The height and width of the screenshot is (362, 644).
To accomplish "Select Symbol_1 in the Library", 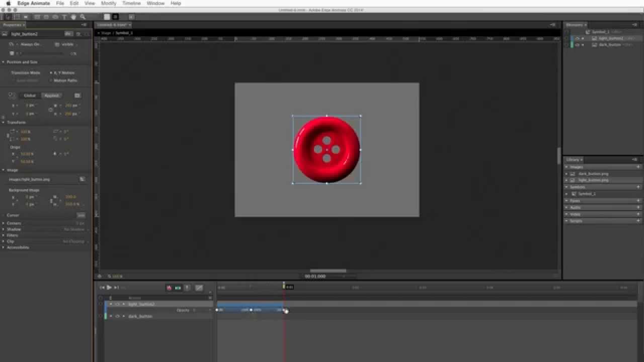I will pyautogui.click(x=586, y=194).
